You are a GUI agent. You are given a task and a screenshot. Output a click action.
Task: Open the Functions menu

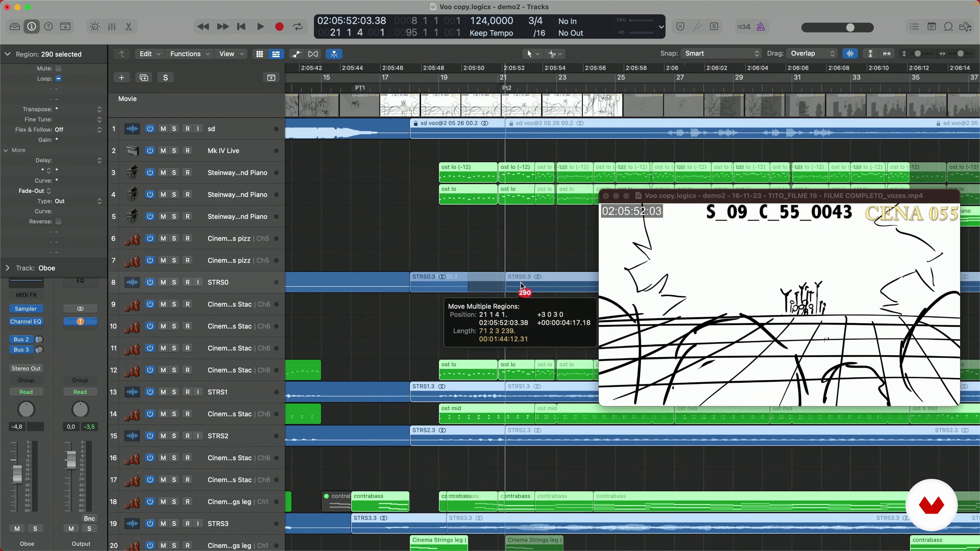(x=189, y=54)
